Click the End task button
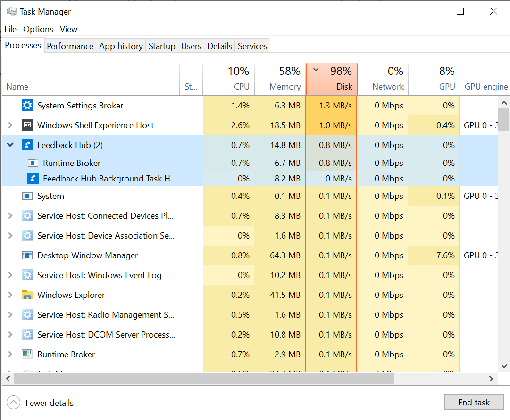Screen dimensions: 510x420 [474, 402]
